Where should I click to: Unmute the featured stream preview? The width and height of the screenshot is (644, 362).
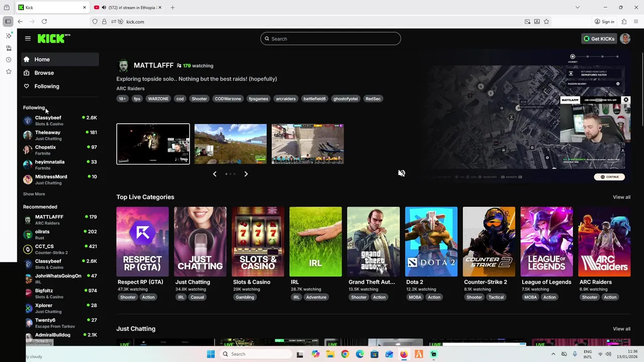click(401, 173)
